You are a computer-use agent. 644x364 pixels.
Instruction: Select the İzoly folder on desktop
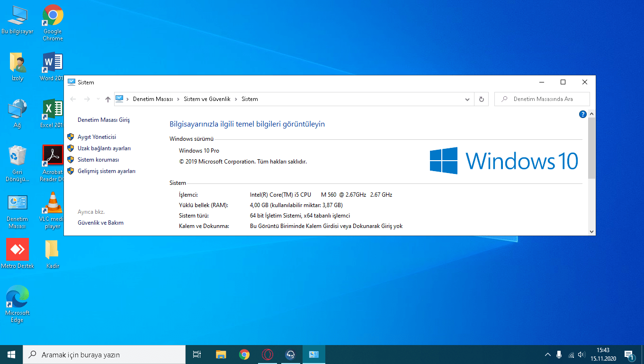tap(18, 66)
